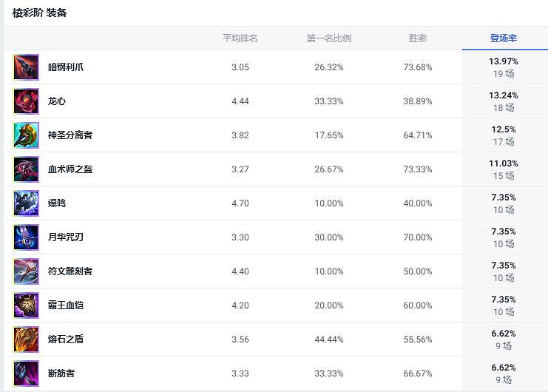Click the 血术师之盔 item icon
The width and height of the screenshot is (548, 392).
point(26,169)
